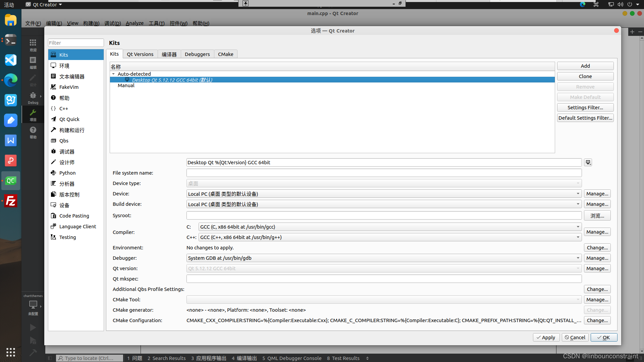The width and height of the screenshot is (644, 362).
Task: Expand the C++ compiler dropdown
Action: point(390,237)
